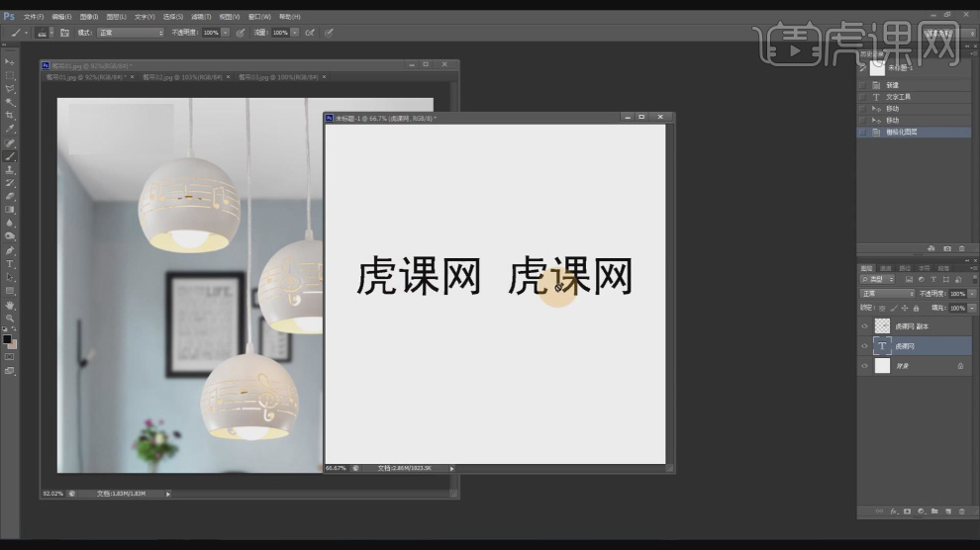Swap foreground and background colors

[14, 329]
